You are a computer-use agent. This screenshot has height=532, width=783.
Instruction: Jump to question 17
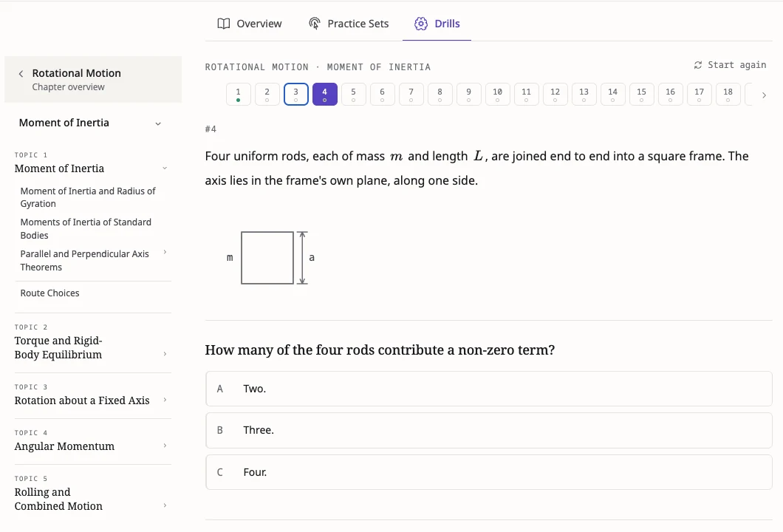(699, 95)
